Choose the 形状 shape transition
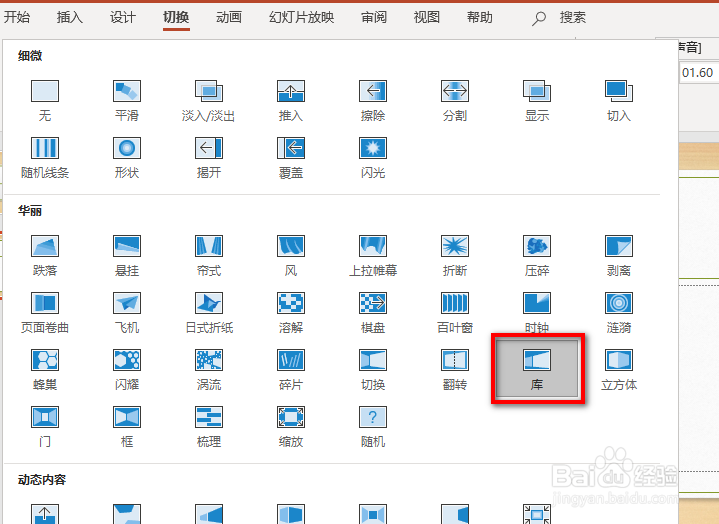This screenshot has height=524, width=719. [x=127, y=158]
